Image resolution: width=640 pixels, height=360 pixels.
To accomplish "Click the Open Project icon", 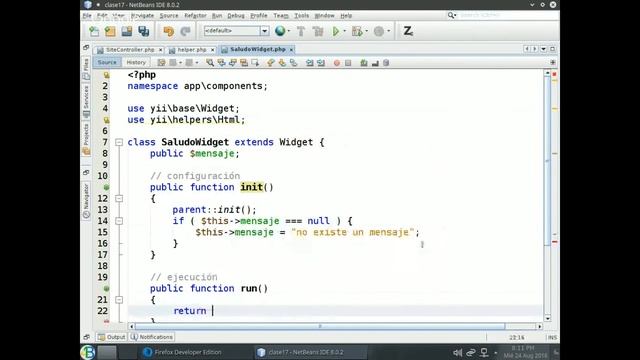I will click(x=127, y=31).
